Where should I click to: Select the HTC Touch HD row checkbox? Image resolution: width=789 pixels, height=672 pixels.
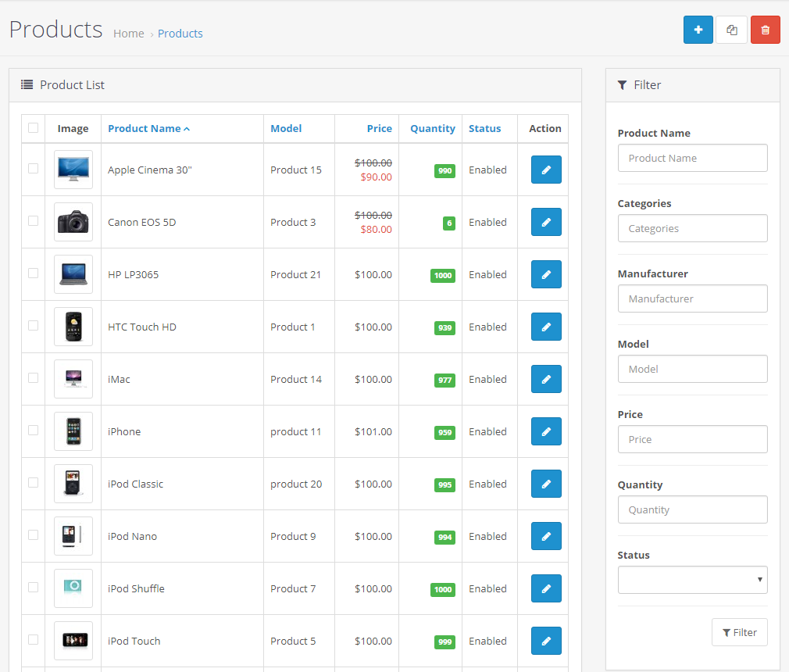[x=34, y=326]
